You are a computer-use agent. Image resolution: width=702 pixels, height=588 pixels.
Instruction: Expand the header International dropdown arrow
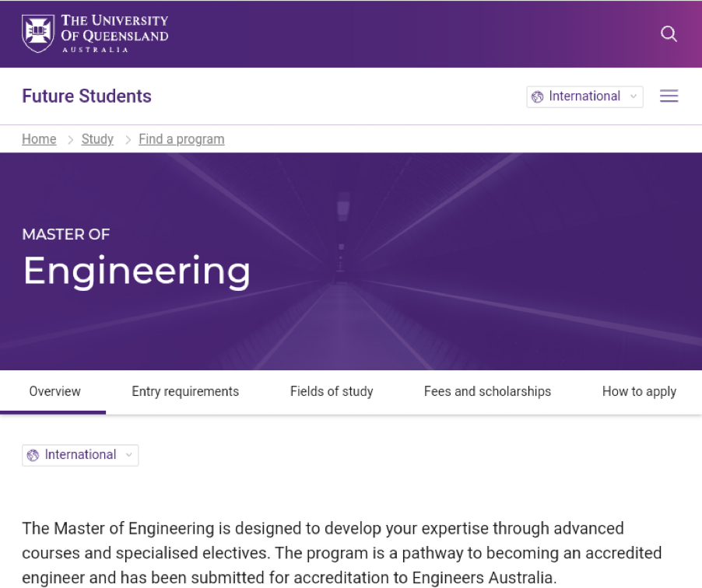point(634,97)
